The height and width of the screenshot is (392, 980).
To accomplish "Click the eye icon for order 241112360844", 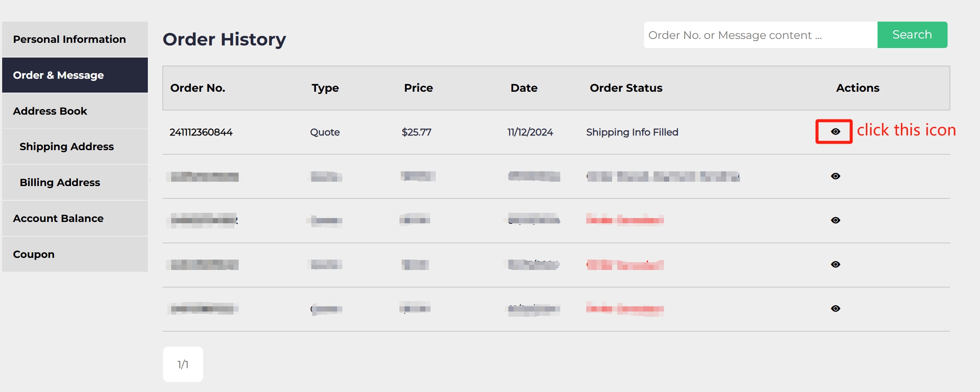I will [x=835, y=132].
